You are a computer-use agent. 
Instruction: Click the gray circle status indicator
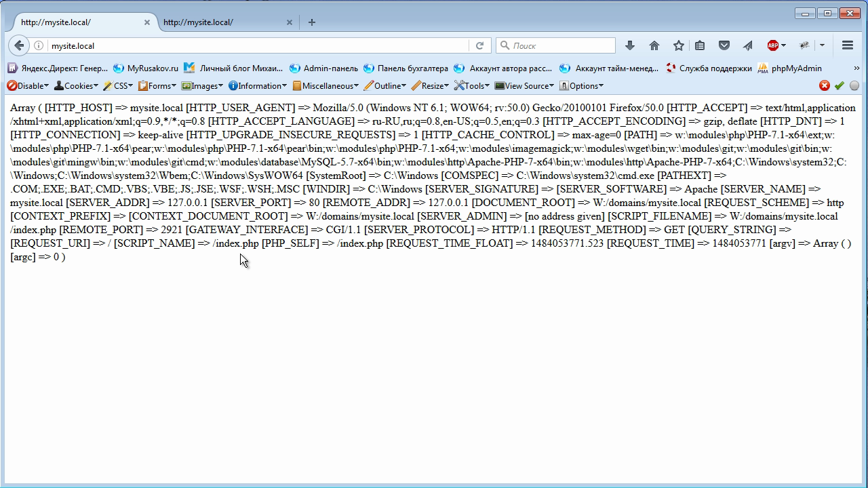(x=854, y=85)
